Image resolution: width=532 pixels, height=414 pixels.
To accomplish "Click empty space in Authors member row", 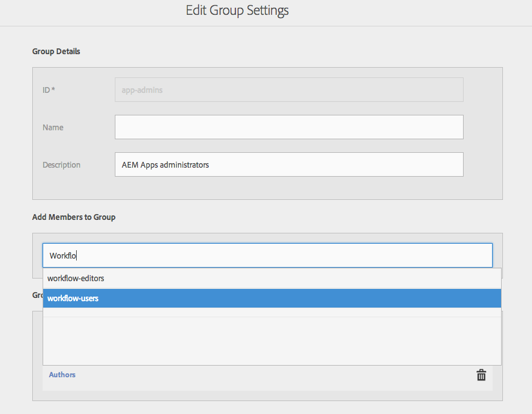I will [271, 375].
